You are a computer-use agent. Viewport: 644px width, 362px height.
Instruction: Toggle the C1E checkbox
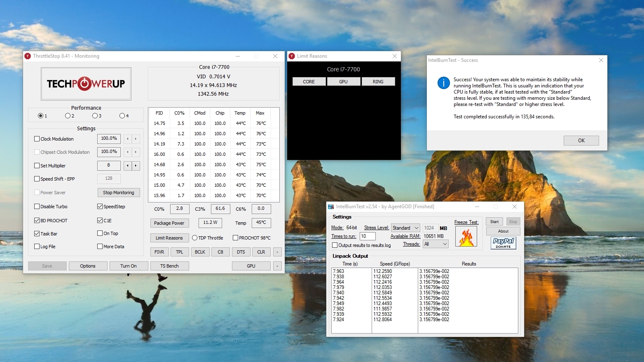point(100,221)
